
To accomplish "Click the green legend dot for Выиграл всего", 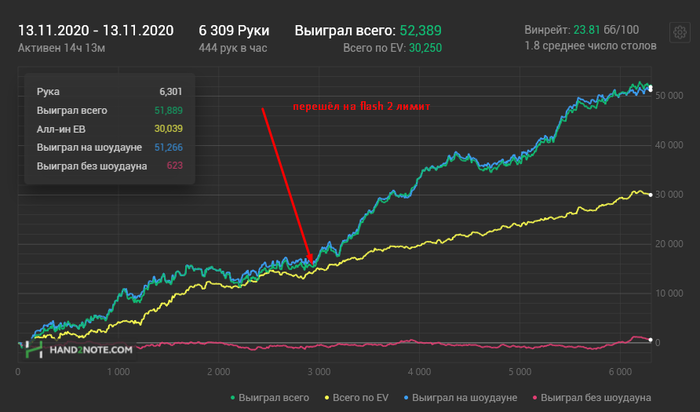I will pos(233,397).
